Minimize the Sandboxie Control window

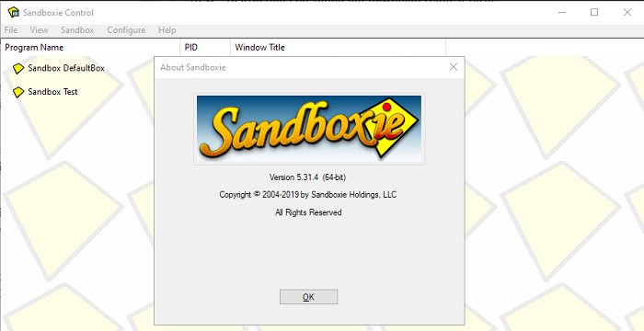click(x=562, y=12)
